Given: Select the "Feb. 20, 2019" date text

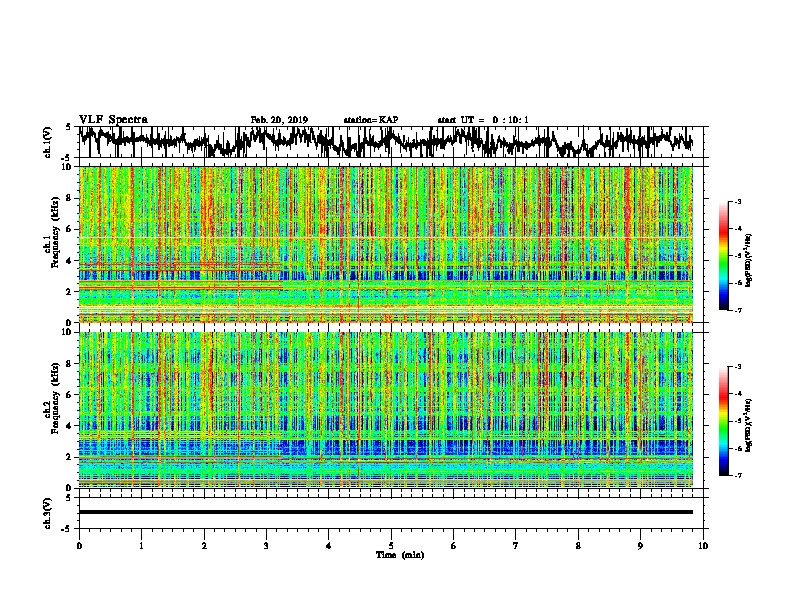Looking at the screenshot, I should pyautogui.click(x=279, y=120).
